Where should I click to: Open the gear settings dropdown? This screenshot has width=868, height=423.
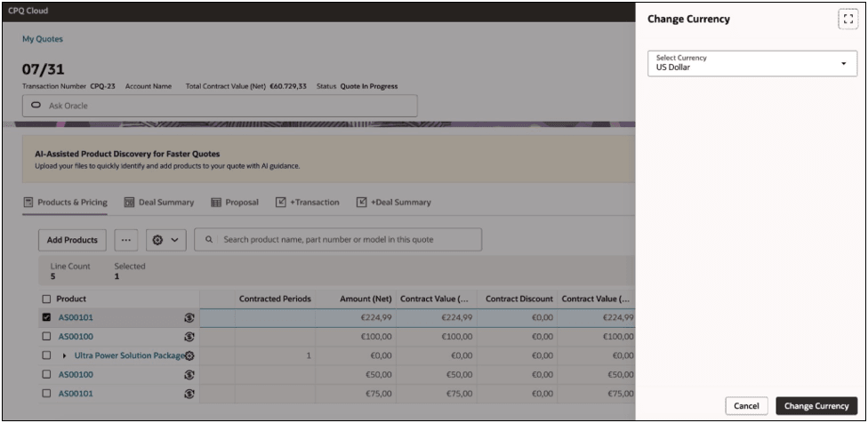coord(166,240)
